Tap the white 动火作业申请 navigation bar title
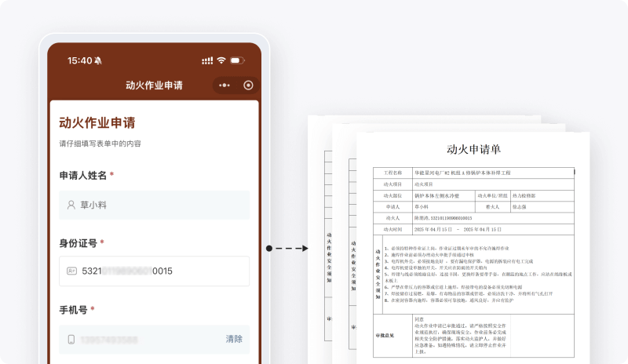Viewport: 628px width, 364px height. [154, 86]
